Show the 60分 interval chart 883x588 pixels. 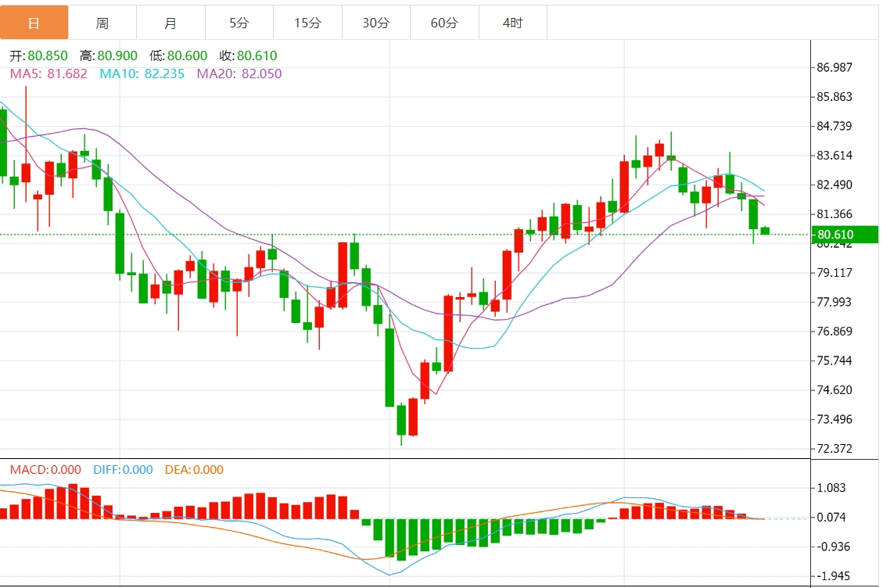[444, 23]
